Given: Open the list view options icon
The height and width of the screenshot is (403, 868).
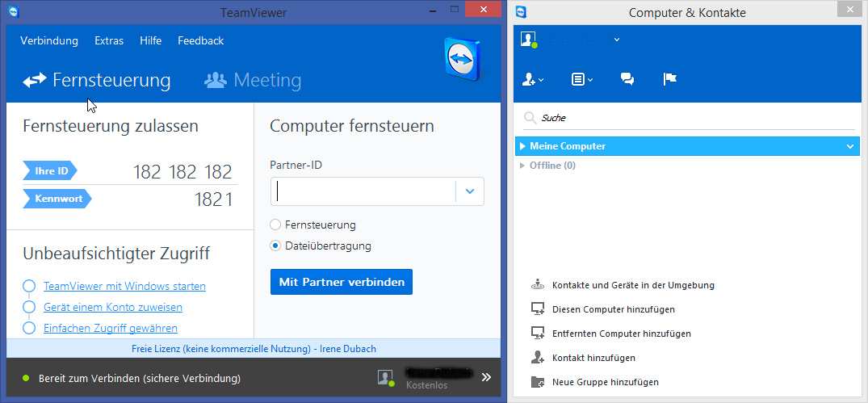Looking at the screenshot, I should coord(582,80).
